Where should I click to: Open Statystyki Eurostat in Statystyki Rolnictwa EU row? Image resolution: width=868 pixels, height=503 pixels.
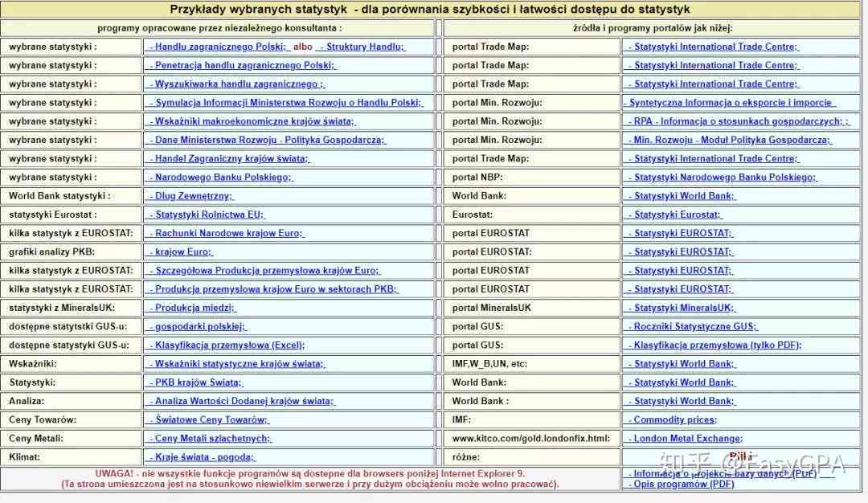[x=674, y=215]
